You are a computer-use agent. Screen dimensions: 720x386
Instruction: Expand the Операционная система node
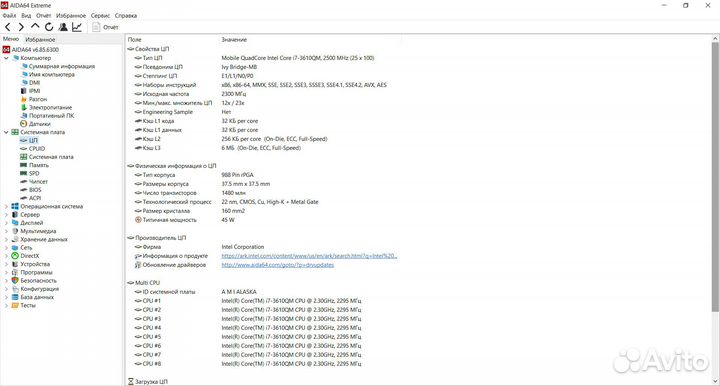coord(6,207)
